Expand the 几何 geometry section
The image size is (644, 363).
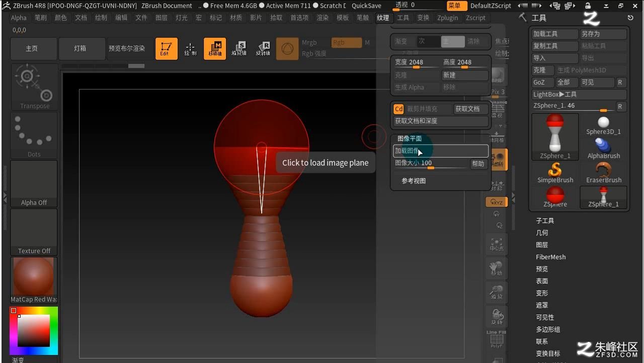[542, 233]
